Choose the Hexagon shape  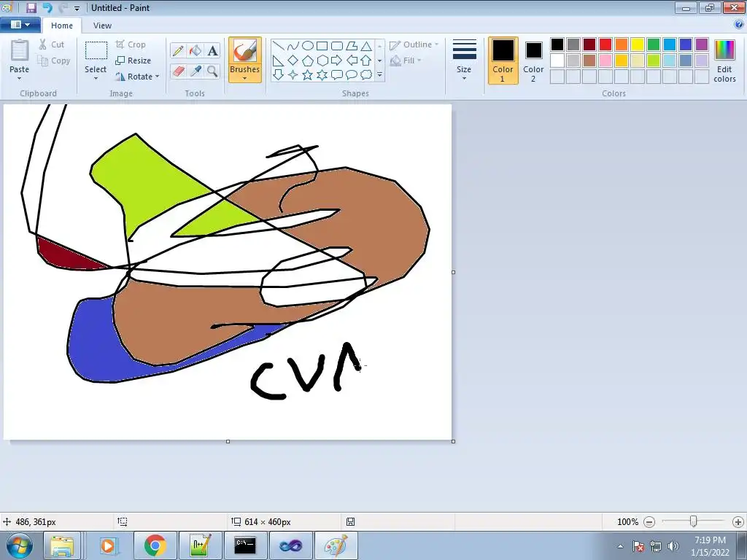(x=322, y=61)
